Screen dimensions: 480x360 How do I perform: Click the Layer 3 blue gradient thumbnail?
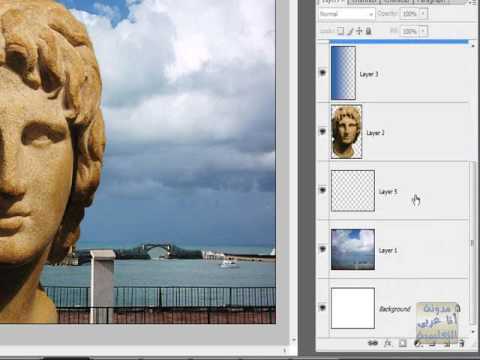click(x=343, y=73)
